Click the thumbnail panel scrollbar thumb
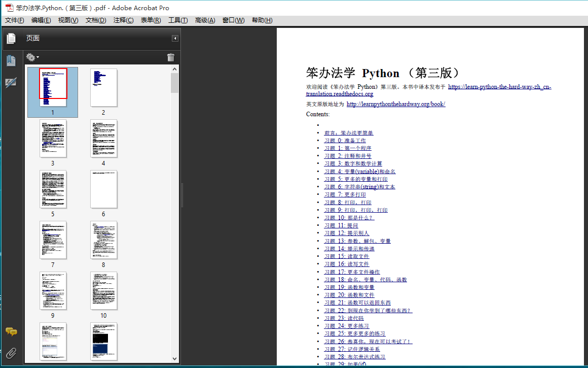 [174, 83]
